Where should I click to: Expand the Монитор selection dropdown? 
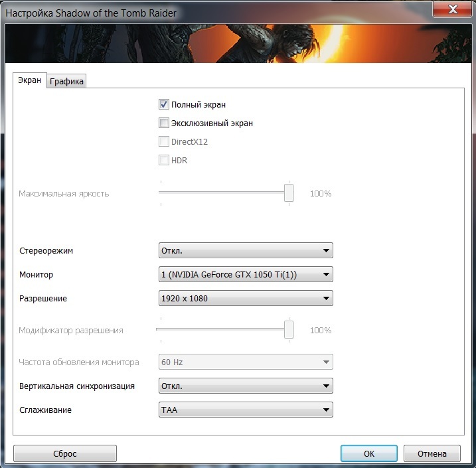click(245, 274)
